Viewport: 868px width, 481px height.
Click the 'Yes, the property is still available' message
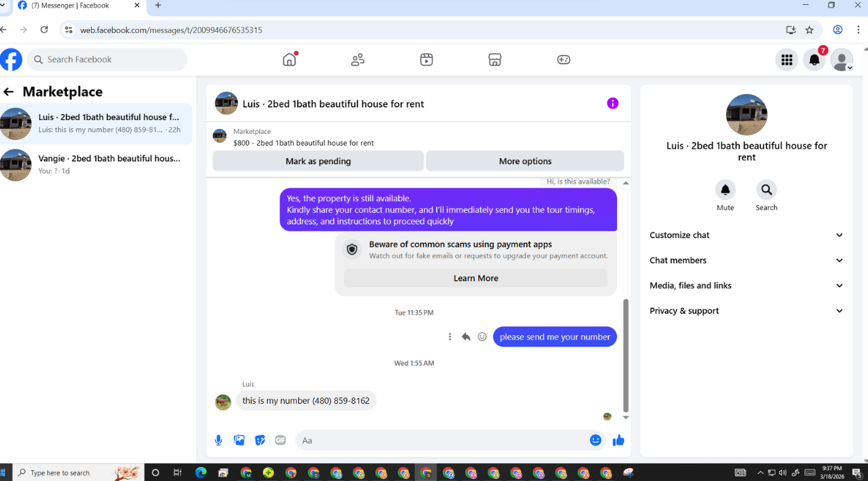click(x=448, y=210)
